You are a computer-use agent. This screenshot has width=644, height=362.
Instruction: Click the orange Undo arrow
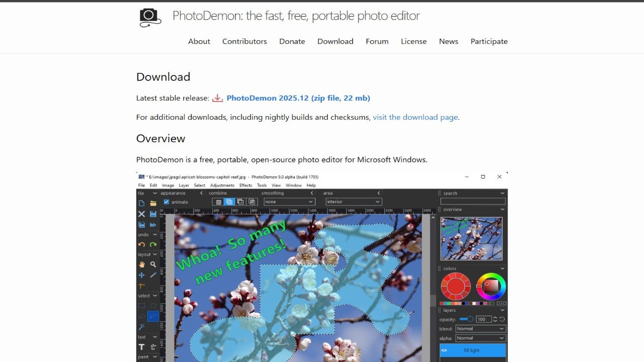tap(141, 245)
